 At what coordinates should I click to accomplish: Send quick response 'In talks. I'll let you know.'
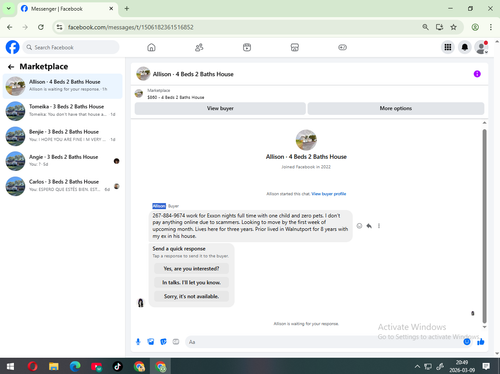pos(191,283)
